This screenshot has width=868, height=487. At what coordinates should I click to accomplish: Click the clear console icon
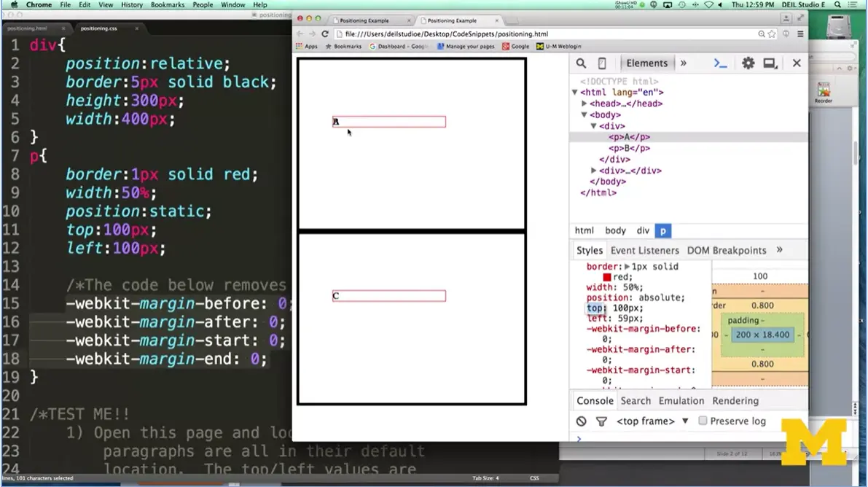(x=581, y=421)
